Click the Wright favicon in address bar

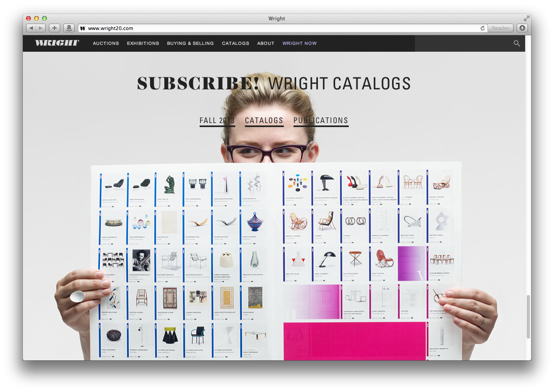(83, 28)
